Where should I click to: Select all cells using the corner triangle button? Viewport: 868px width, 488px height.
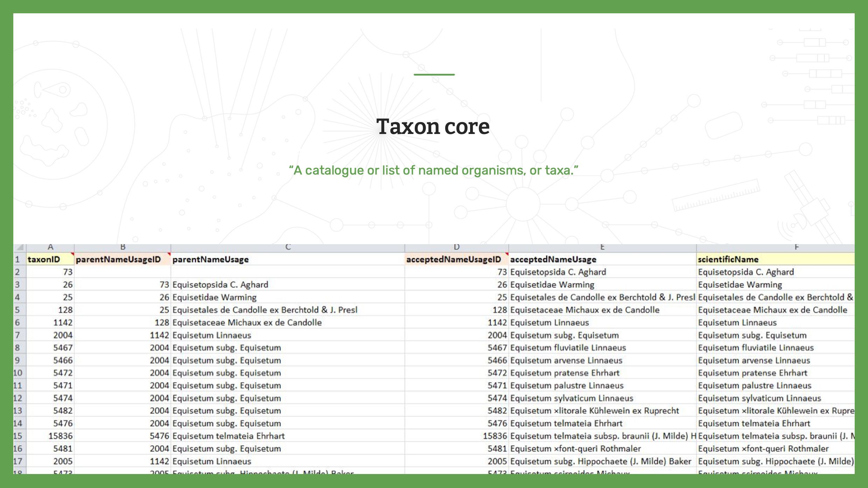click(x=19, y=247)
